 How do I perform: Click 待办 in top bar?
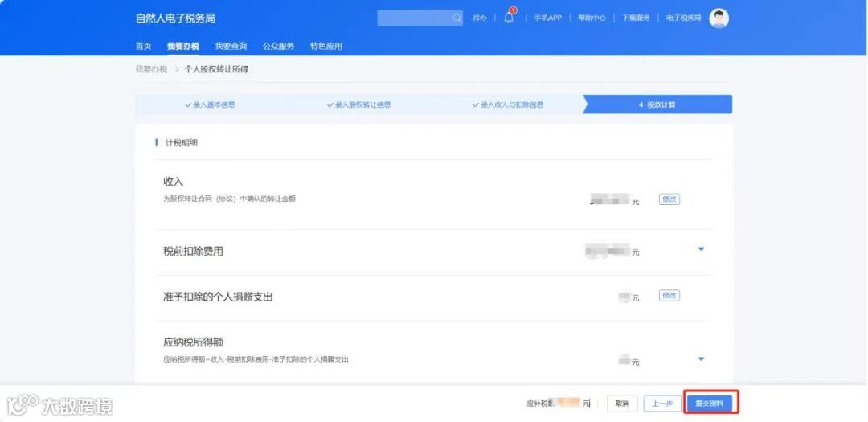click(x=479, y=18)
